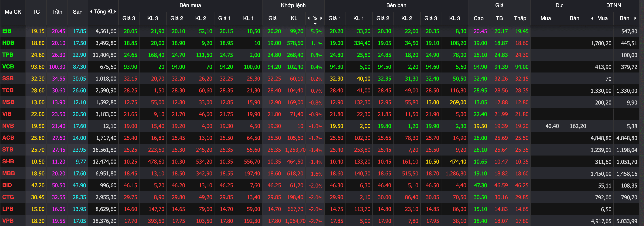
Task: Click the Thấp price column header
Action: point(520,18)
